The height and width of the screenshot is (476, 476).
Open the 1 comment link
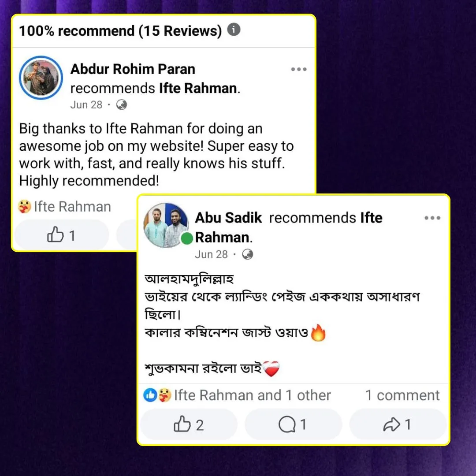pyautogui.click(x=402, y=395)
